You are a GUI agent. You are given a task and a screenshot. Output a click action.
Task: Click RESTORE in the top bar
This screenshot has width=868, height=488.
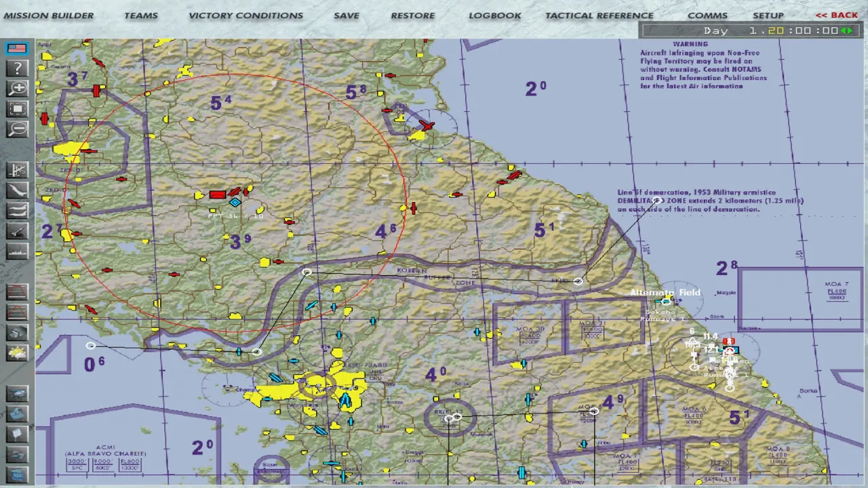(413, 15)
